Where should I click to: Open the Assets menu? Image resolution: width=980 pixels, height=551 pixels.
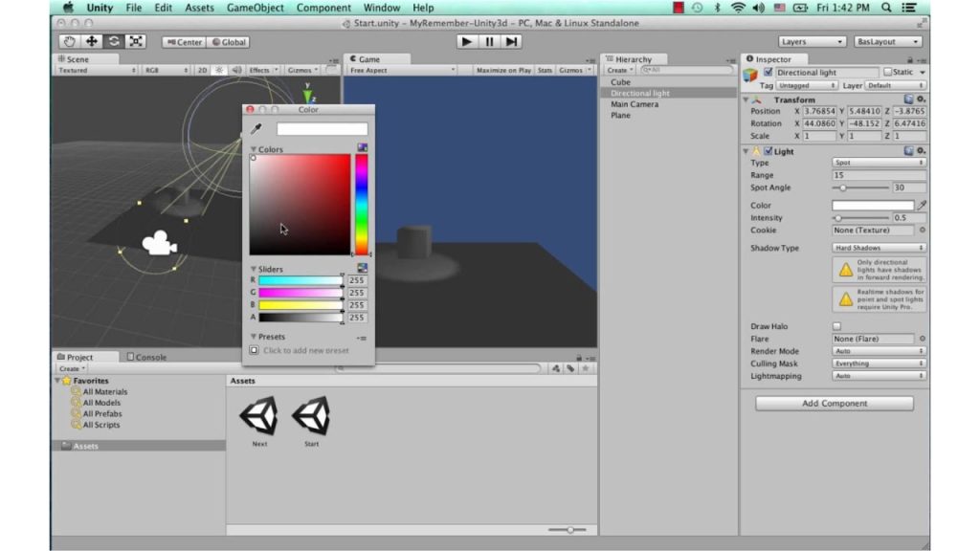tap(199, 8)
